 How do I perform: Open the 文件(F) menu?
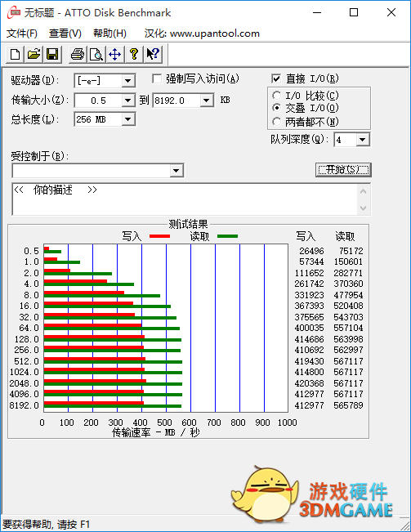pos(22,34)
